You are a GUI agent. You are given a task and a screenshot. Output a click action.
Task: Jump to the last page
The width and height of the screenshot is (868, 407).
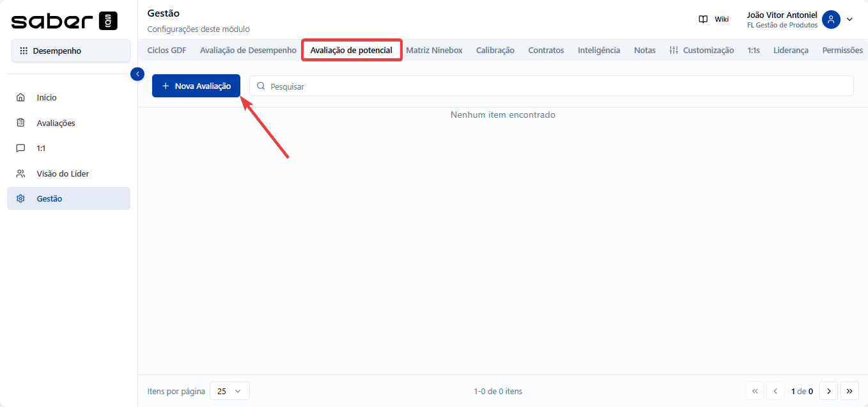pos(849,391)
